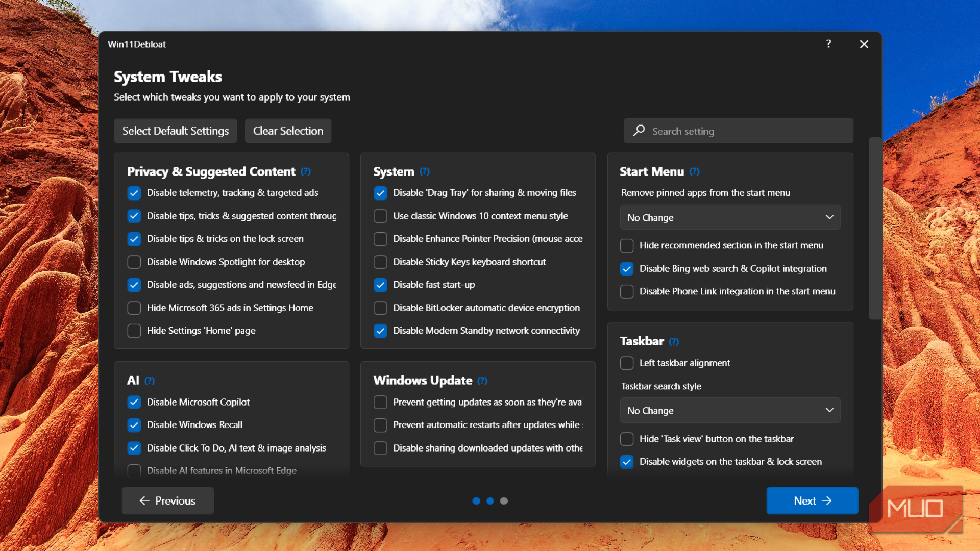Check Disable Phone Link integration in start menu
The width and height of the screenshot is (980, 551).
[x=627, y=291]
